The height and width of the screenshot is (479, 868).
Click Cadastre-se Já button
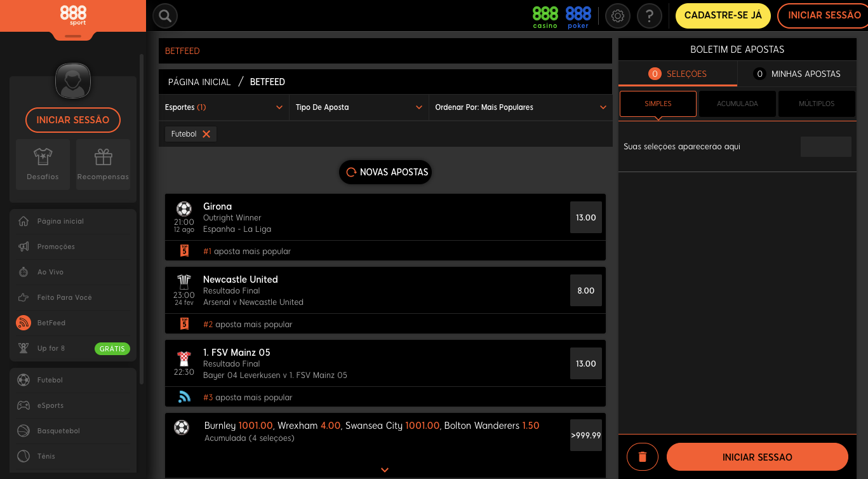pos(723,16)
